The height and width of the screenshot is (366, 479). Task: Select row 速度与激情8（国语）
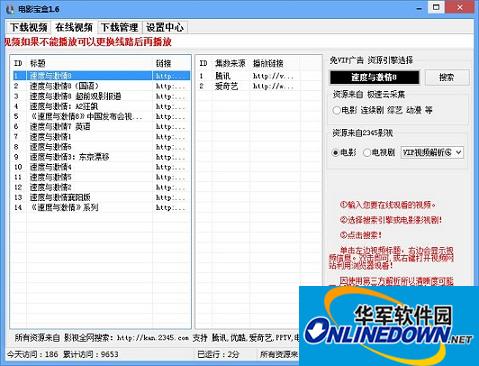101,86
